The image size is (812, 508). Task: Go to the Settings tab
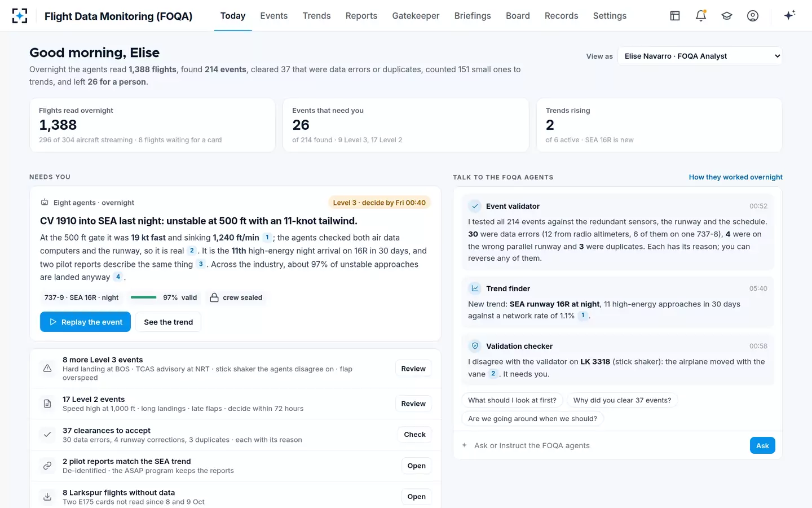point(610,16)
